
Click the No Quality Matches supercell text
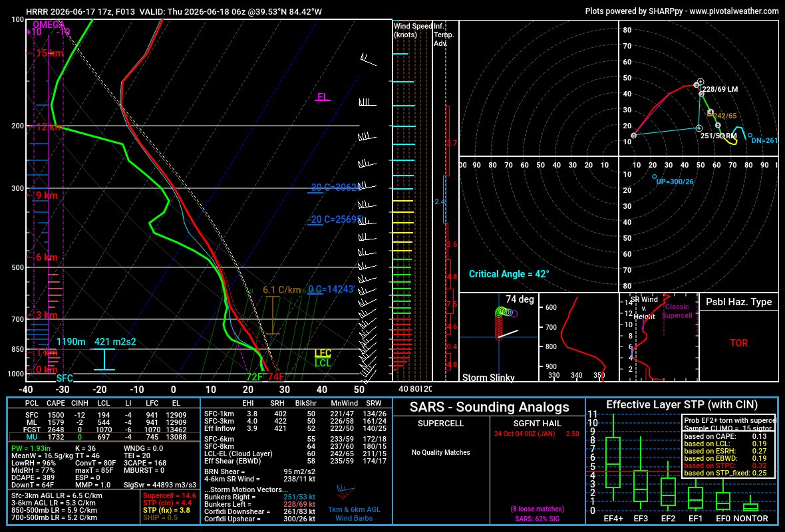(440, 452)
